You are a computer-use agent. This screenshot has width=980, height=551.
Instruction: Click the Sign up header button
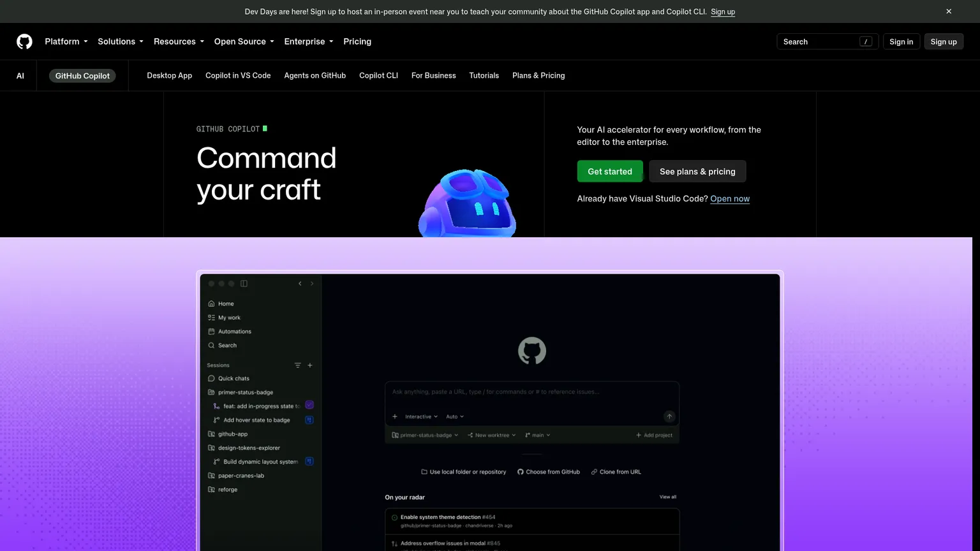coord(944,41)
